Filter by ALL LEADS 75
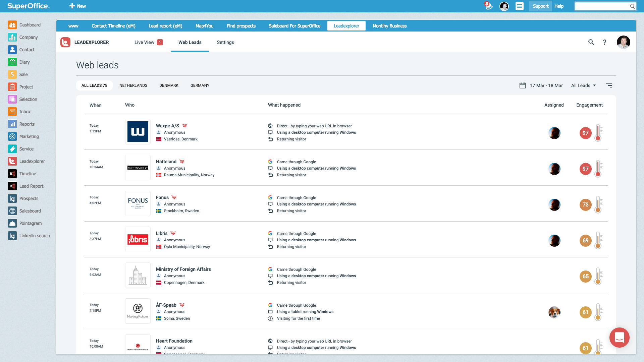The height and width of the screenshot is (362, 644). click(x=94, y=85)
